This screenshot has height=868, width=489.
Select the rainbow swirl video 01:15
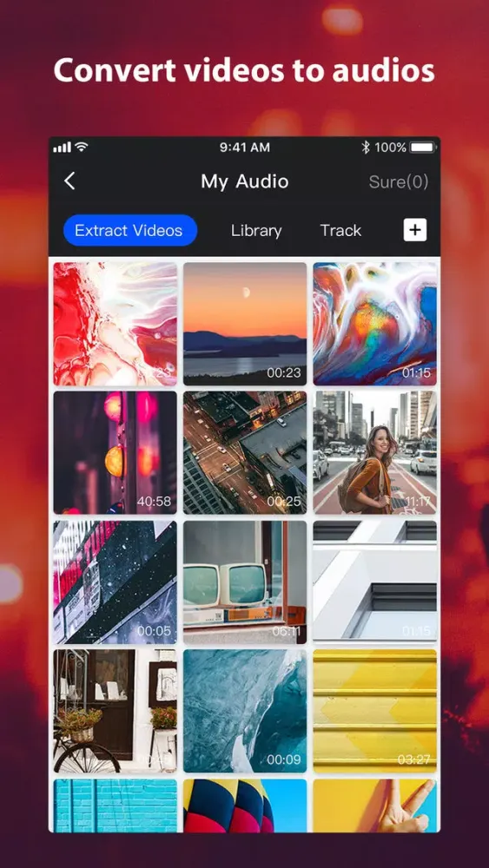(375, 324)
